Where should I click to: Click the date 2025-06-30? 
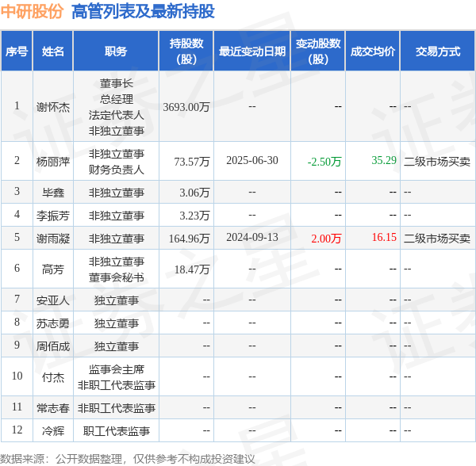pyautogui.click(x=252, y=160)
